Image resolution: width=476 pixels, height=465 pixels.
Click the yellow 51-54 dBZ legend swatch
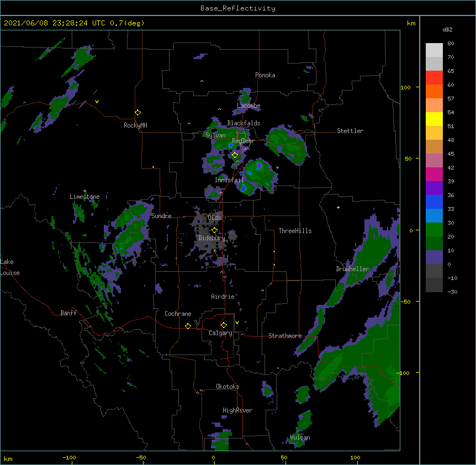click(x=434, y=119)
